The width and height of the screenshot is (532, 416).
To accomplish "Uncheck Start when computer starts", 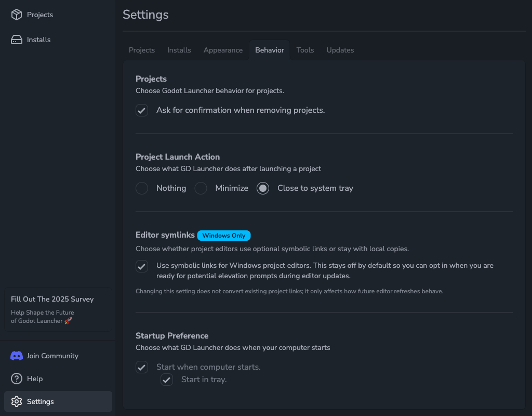I will tap(141, 367).
